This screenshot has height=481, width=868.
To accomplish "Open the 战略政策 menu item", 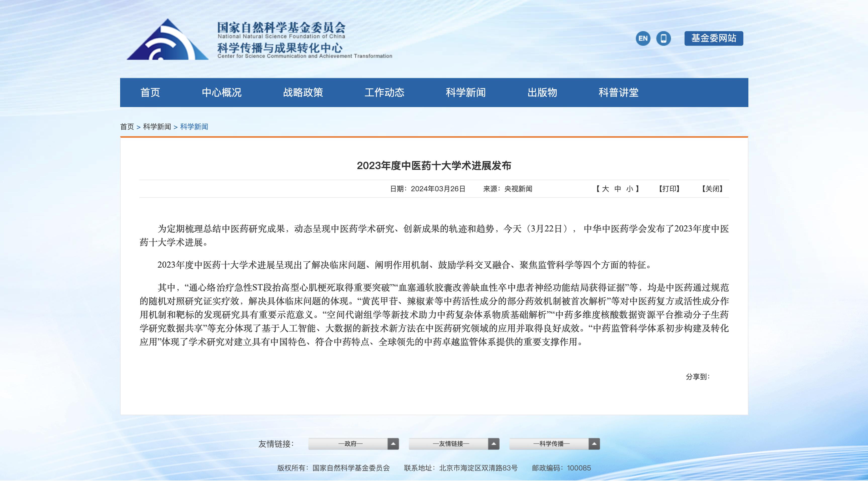I will [303, 92].
